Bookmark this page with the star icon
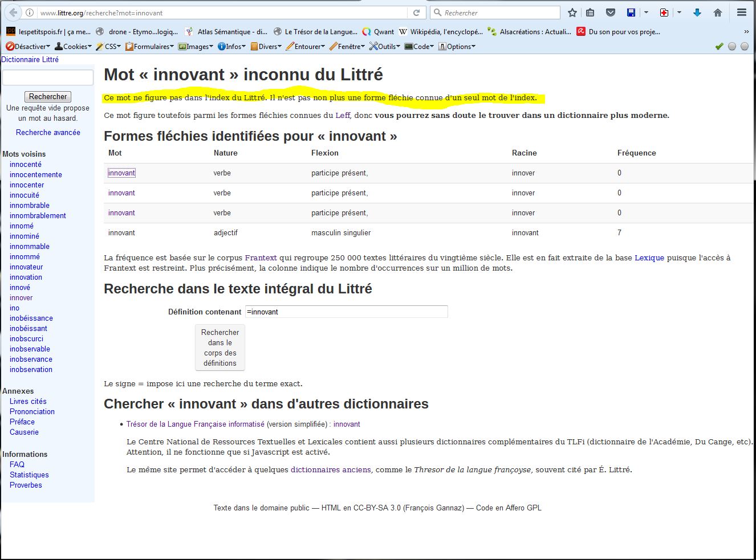Screen dimensions: 756x560 [572, 13]
